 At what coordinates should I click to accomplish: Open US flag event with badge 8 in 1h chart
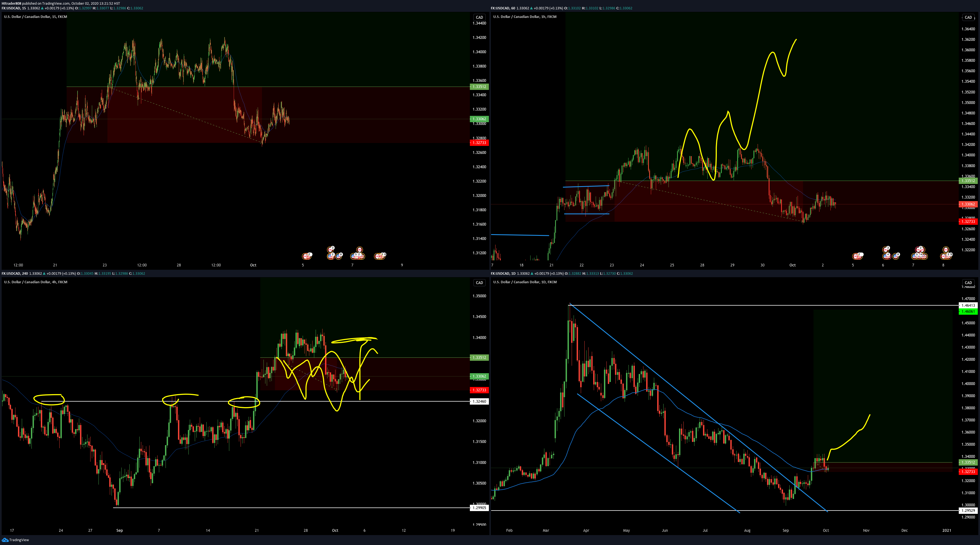pos(896,256)
